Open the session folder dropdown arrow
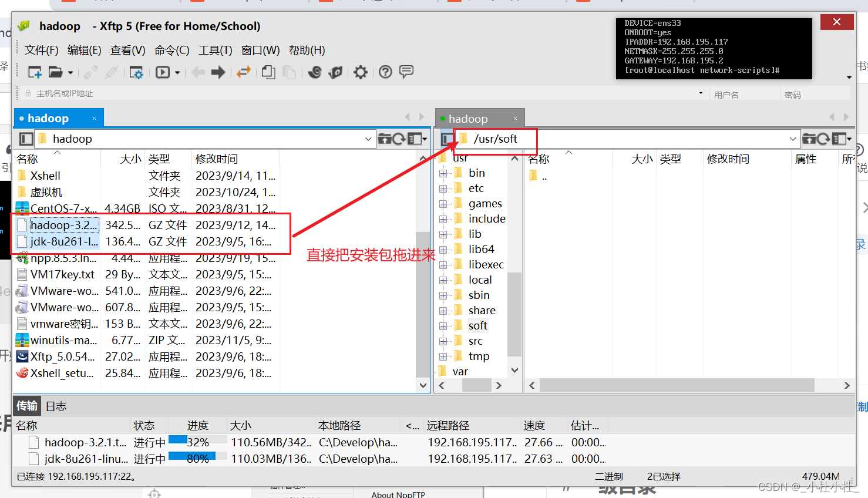868x498 pixels. click(70, 73)
